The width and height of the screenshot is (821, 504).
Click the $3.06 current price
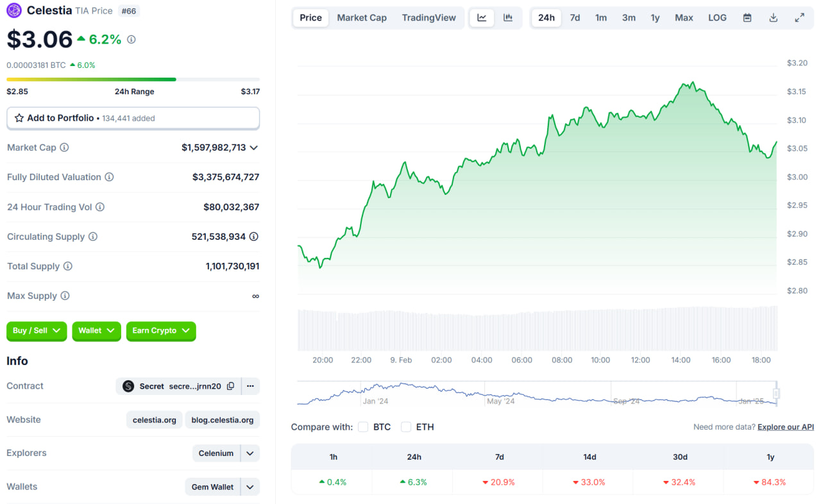tap(40, 40)
